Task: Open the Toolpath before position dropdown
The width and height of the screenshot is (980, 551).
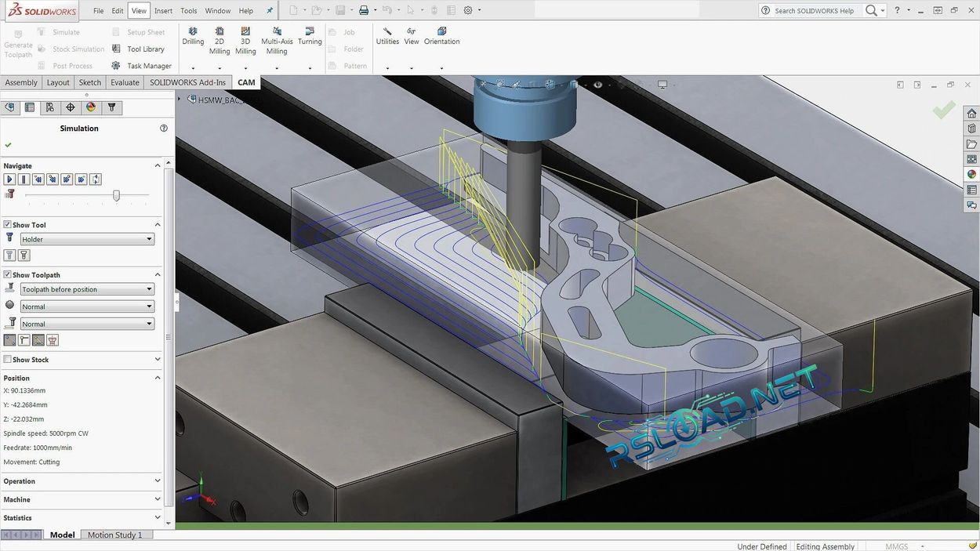Action: pyautogui.click(x=148, y=288)
